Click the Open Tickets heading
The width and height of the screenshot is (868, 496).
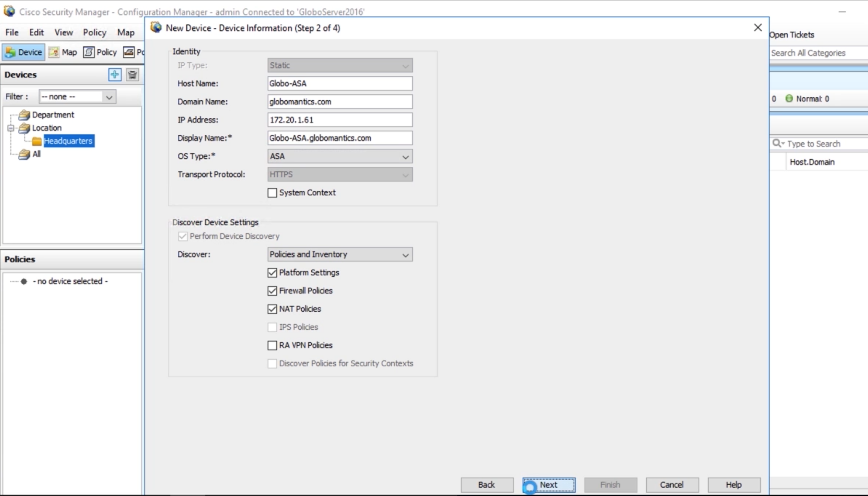pos(792,35)
